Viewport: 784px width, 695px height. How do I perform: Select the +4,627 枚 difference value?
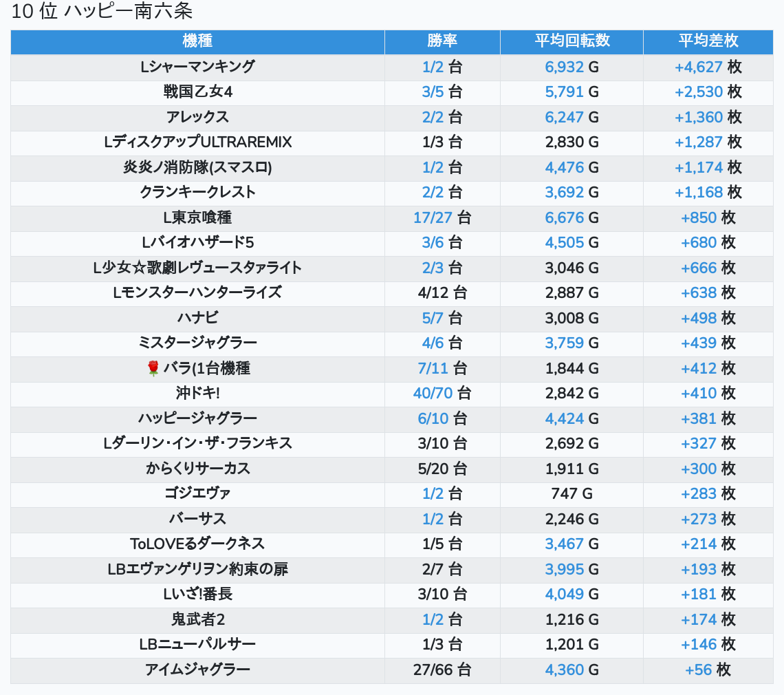coord(708,67)
